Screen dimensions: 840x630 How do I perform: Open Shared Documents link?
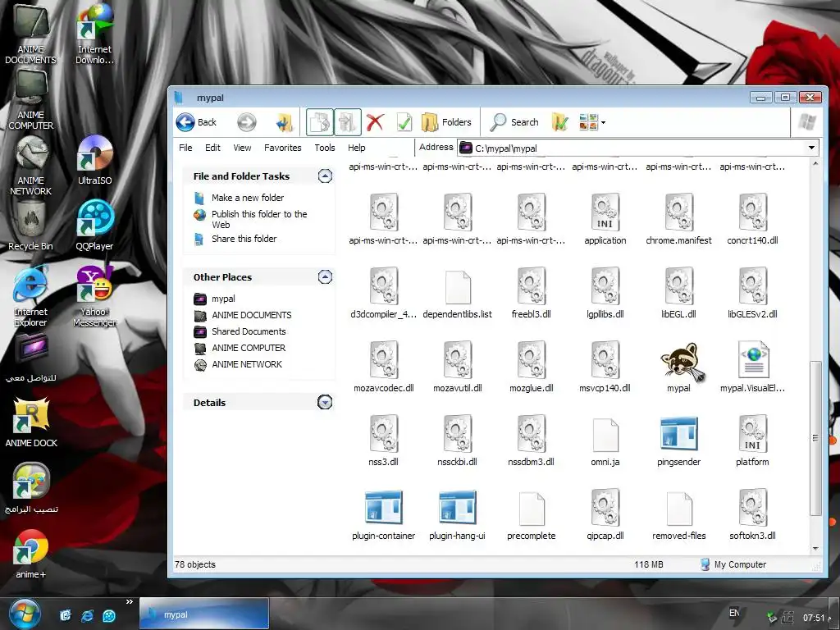[x=249, y=331]
